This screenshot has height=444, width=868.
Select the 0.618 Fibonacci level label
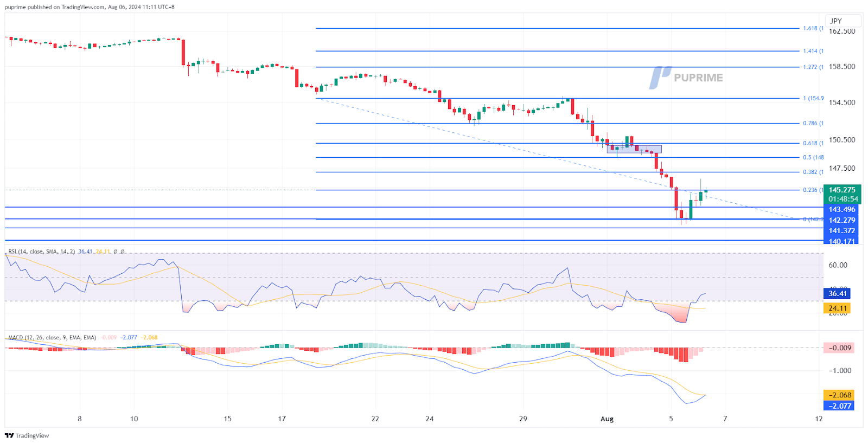point(813,144)
